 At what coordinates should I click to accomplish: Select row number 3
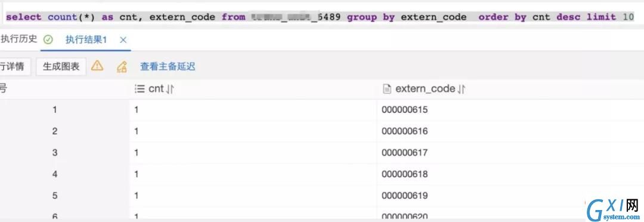point(55,153)
